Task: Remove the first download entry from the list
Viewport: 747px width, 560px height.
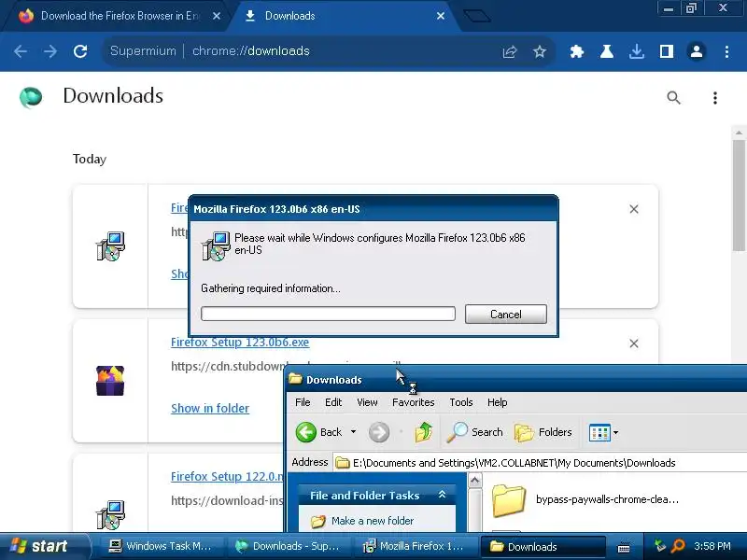Action: pos(634,209)
